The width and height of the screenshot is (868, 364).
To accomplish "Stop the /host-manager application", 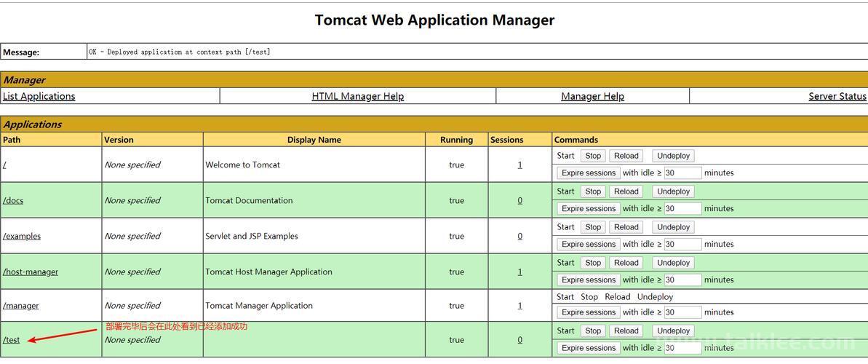I will point(593,263).
